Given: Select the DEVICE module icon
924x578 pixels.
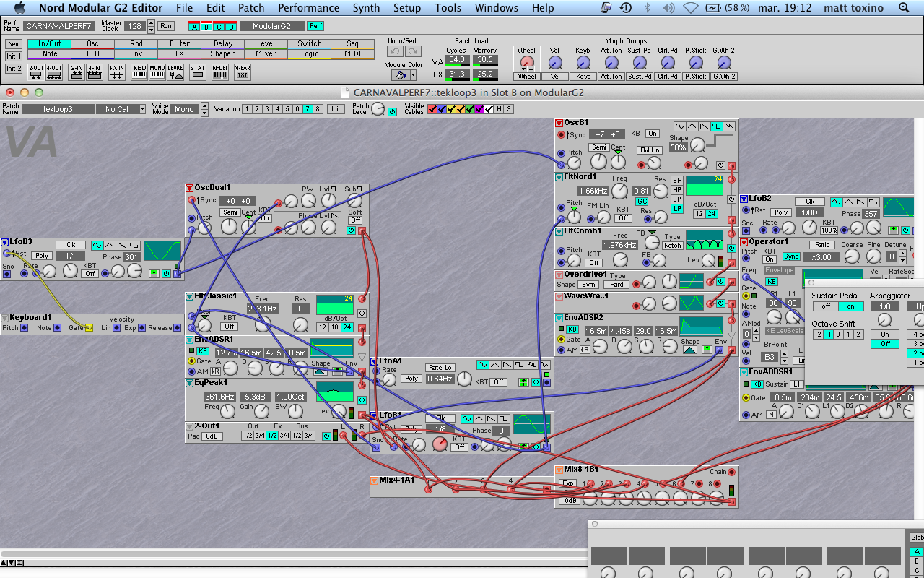Looking at the screenshot, I should tap(175, 72).
